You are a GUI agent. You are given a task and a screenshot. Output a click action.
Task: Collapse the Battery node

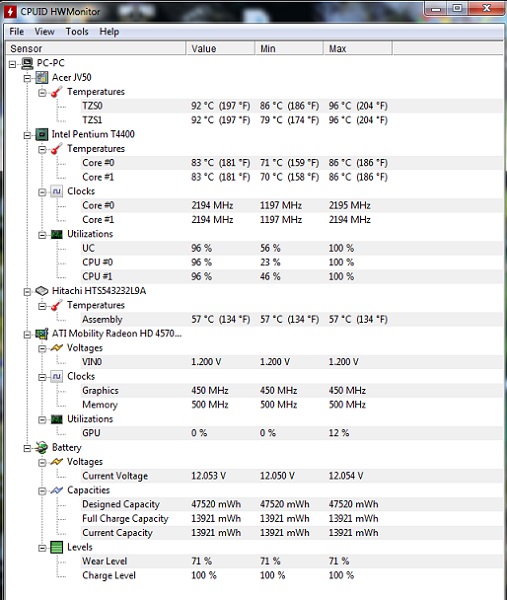pos(27,448)
